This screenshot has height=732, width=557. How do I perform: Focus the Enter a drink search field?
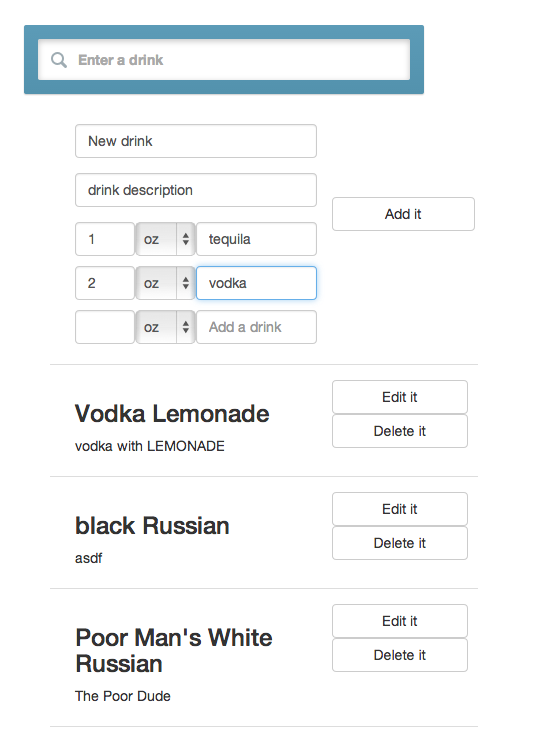[224, 60]
